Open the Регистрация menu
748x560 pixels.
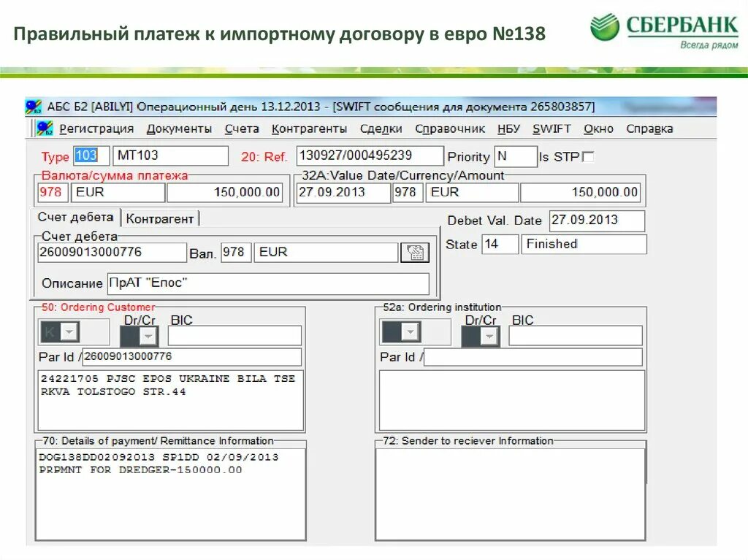point(96,129)
